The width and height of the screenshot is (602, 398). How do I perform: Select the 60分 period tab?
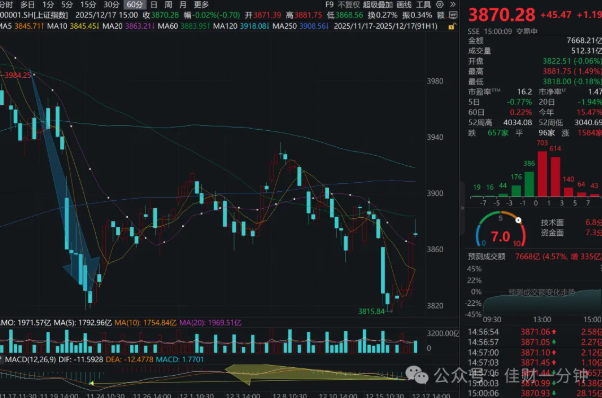135,5
